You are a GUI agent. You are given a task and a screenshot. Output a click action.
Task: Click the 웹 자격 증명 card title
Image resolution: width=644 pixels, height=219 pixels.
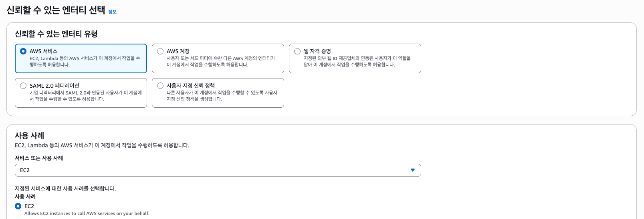[317, 51]
